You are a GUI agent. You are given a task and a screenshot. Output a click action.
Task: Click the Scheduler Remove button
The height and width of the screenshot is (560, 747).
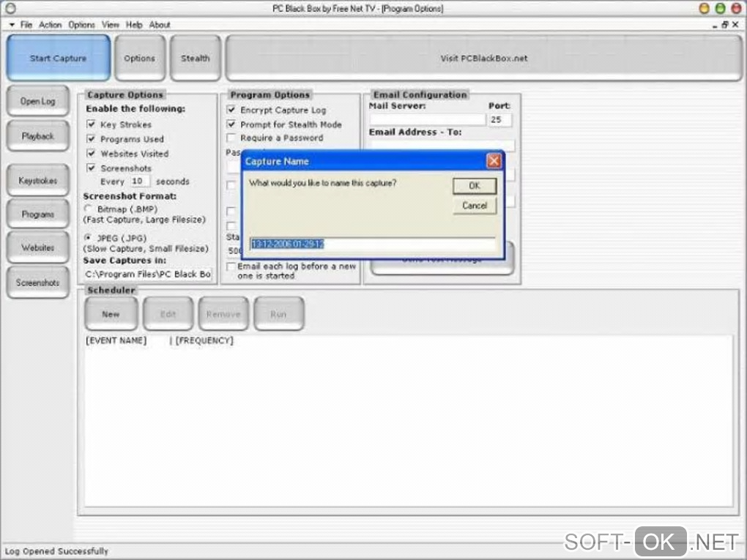pyautogui.click(x=223, y=314)
